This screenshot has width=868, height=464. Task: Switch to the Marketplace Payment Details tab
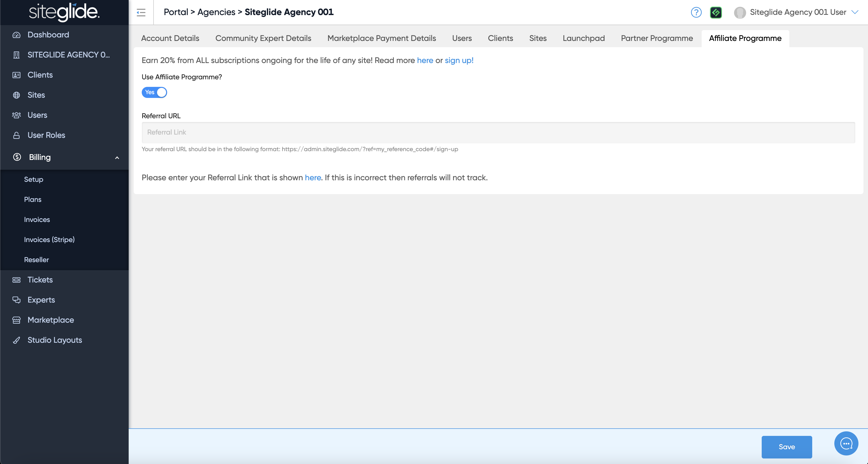click(x=381, y=38)
